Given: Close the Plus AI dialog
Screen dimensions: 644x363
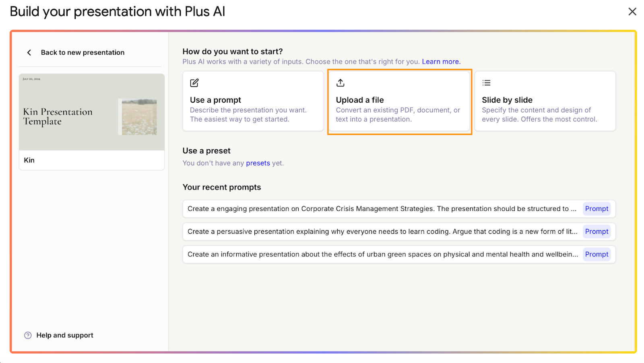Looking at the screenshot, I should point(632,12).
